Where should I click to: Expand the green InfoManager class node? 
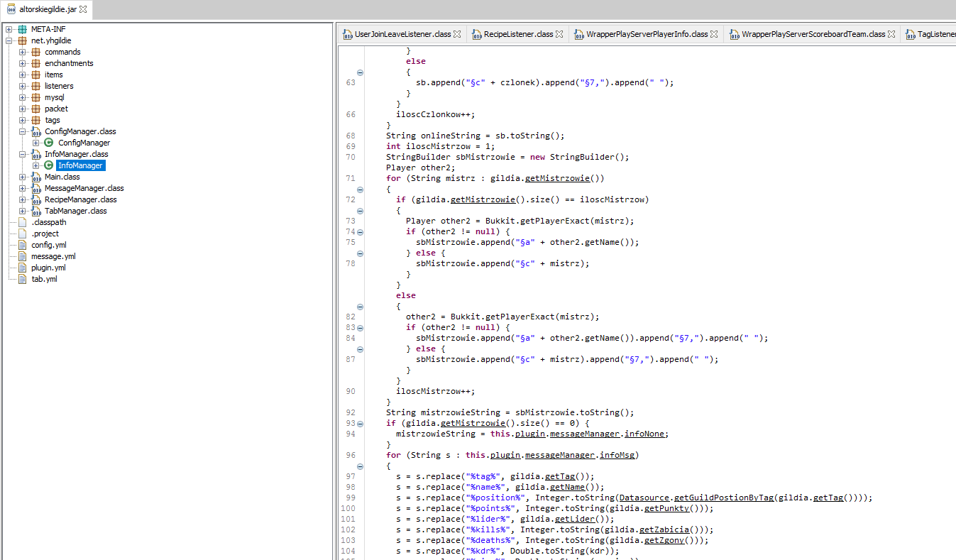click(36, 165)
